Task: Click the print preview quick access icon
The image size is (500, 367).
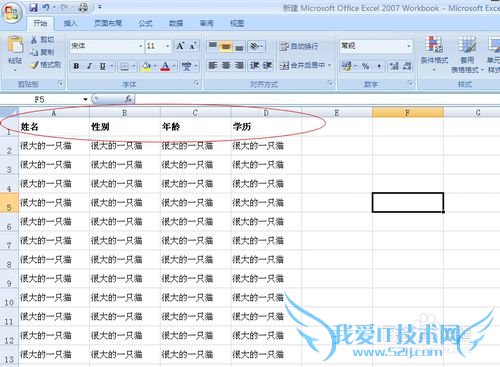Action: point(83,7)
